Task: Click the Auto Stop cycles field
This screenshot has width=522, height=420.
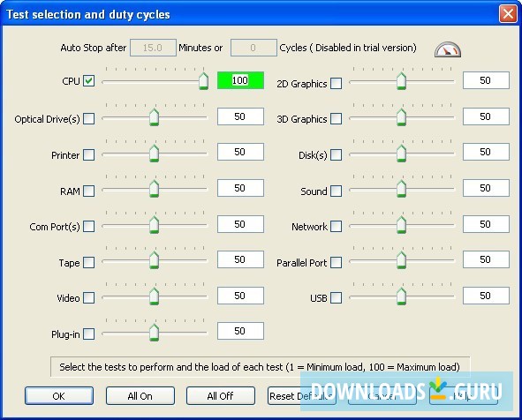Action: tap(253, 48)
